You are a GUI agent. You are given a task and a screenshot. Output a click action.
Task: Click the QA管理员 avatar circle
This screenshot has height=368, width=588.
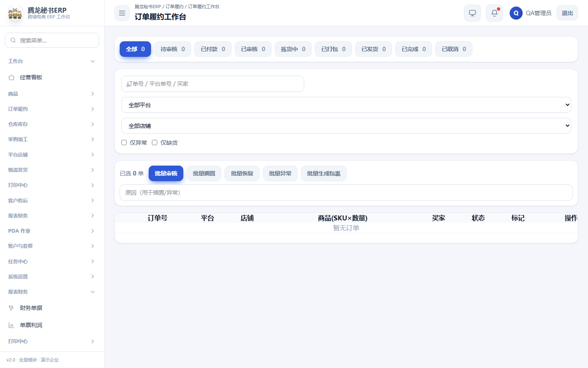tap(516, 13)
